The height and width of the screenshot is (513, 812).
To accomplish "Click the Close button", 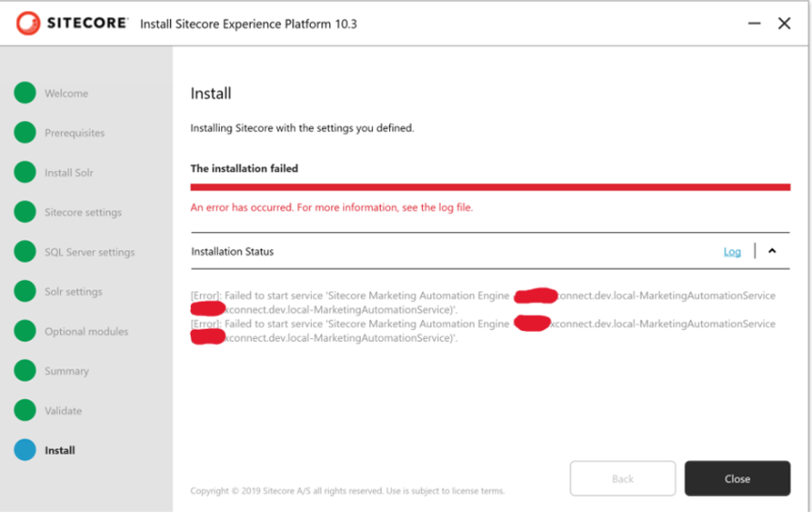I will pyautogui.click(x=738, y=478).
